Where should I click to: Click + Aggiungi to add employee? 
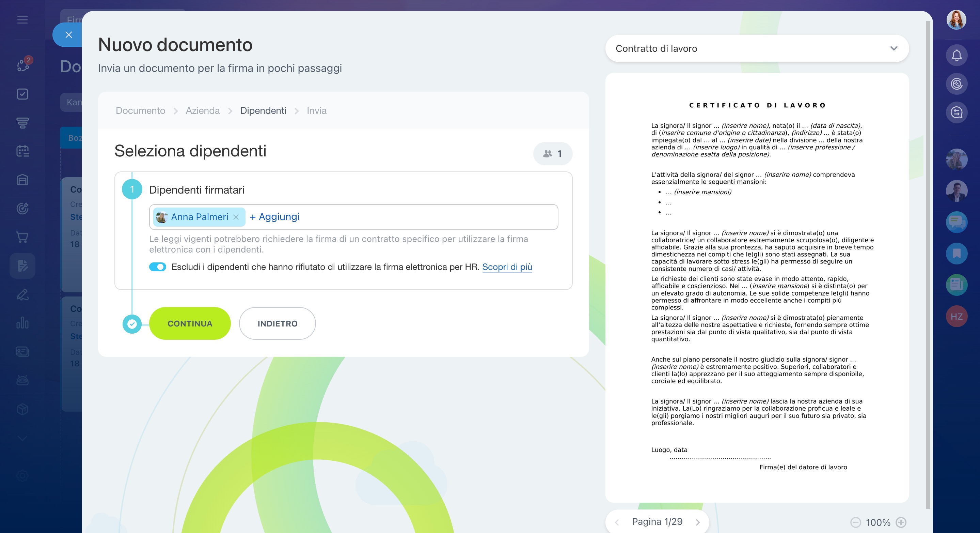click(274, 217)
